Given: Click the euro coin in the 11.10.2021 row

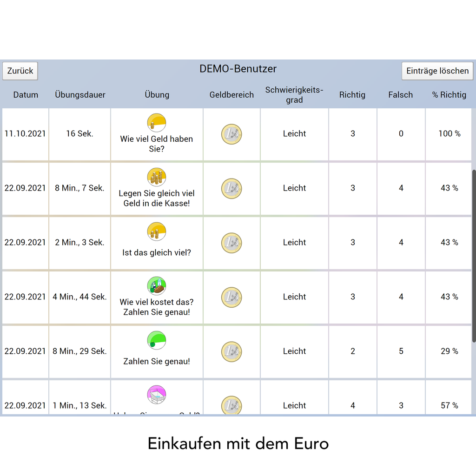Looking at the screenshot, I should pos(231,134).
